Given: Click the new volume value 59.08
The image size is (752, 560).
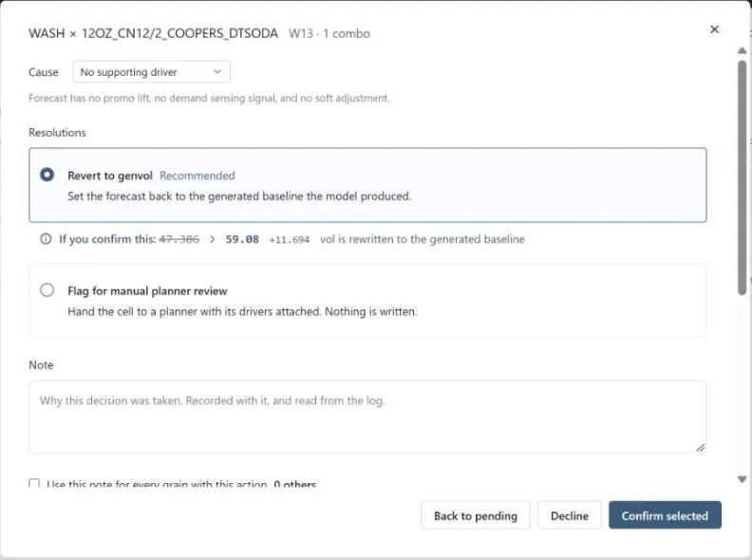Looking at the screenshot, I should point(242,239).
